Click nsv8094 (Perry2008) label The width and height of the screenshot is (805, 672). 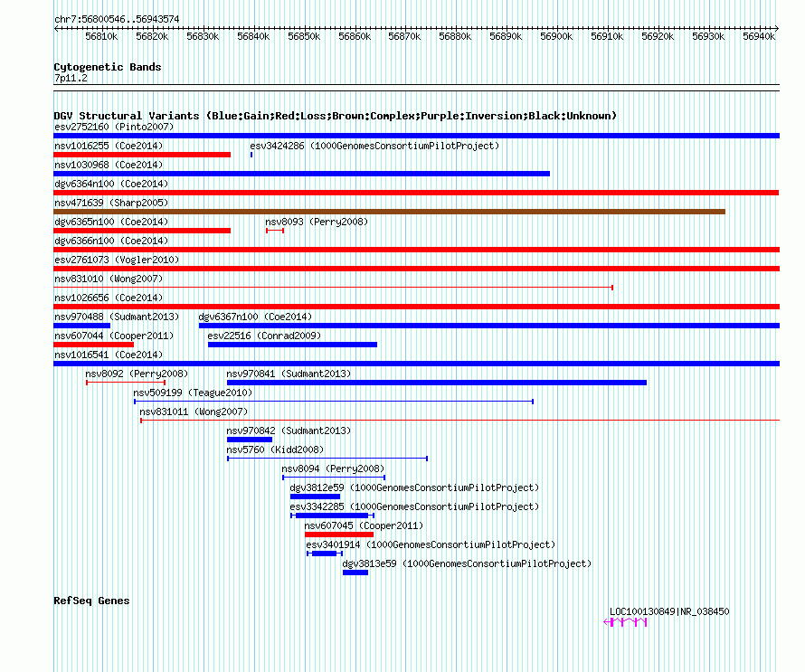[333, 469]
